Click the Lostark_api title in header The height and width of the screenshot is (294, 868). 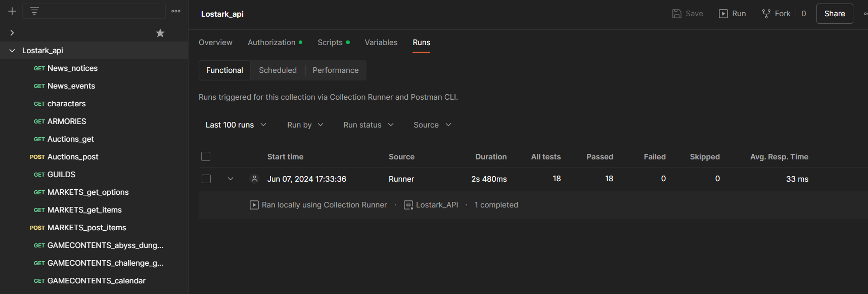pos(222,14)
